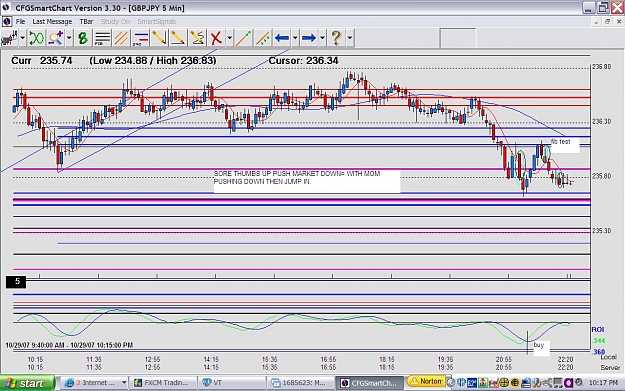Click the black 5 timeframe box
This screenshot has height=391, width=625.
16,282
